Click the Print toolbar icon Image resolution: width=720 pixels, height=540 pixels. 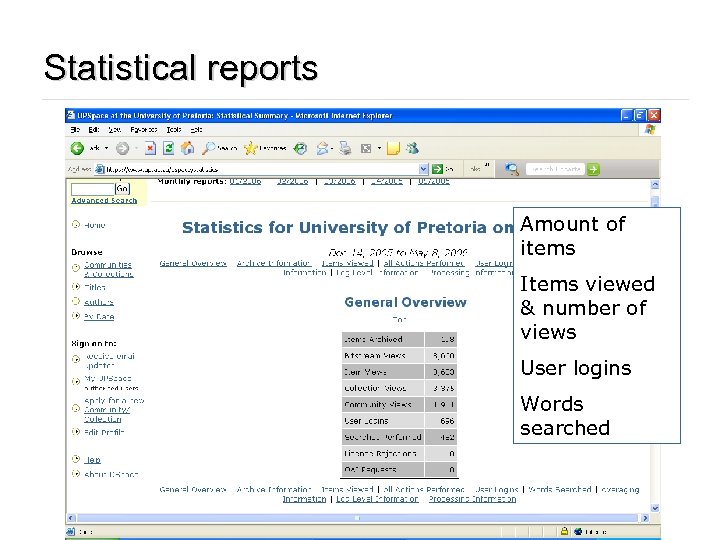click(x=345, y=148)
